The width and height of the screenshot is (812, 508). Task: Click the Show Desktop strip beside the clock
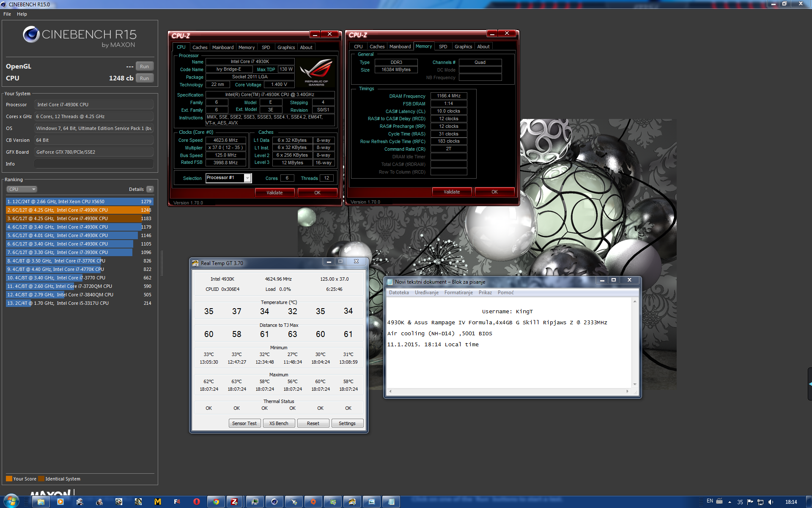pyautogui.click(x=809, y=502)
